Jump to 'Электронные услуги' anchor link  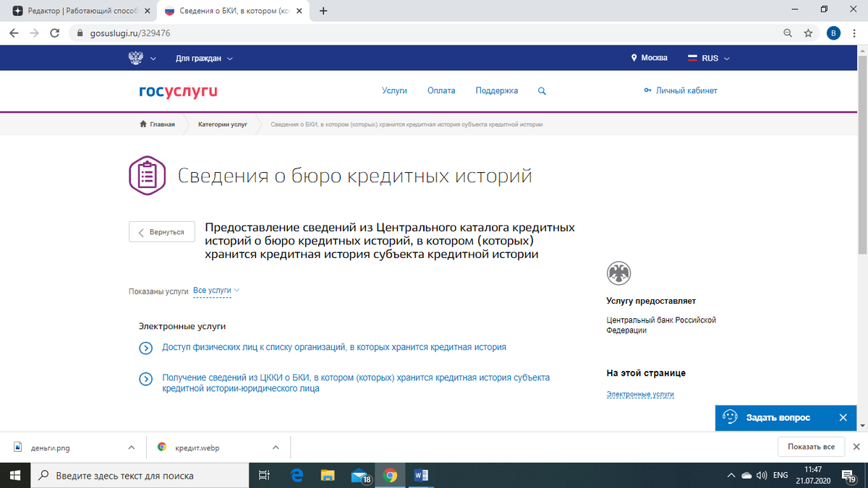[640, 395]
